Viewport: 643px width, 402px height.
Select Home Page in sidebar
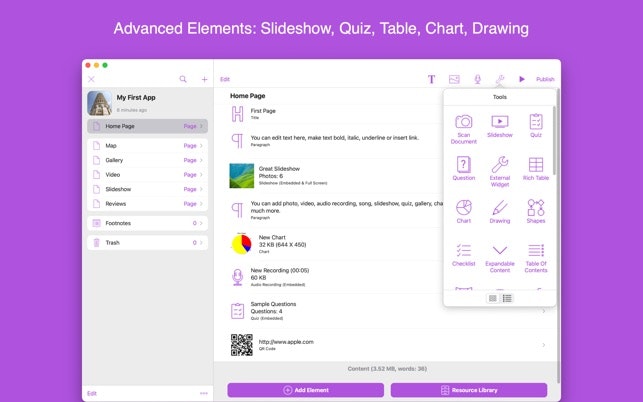tap(147, 126)
